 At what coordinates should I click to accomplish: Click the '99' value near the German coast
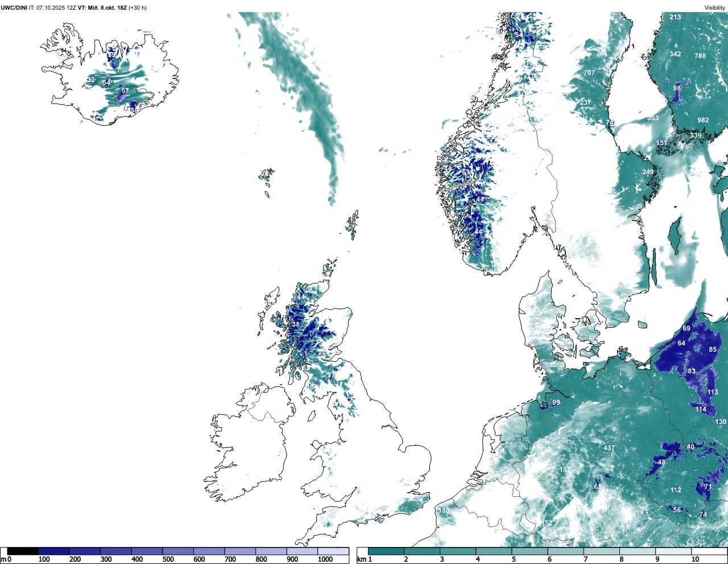click(556, 402)
